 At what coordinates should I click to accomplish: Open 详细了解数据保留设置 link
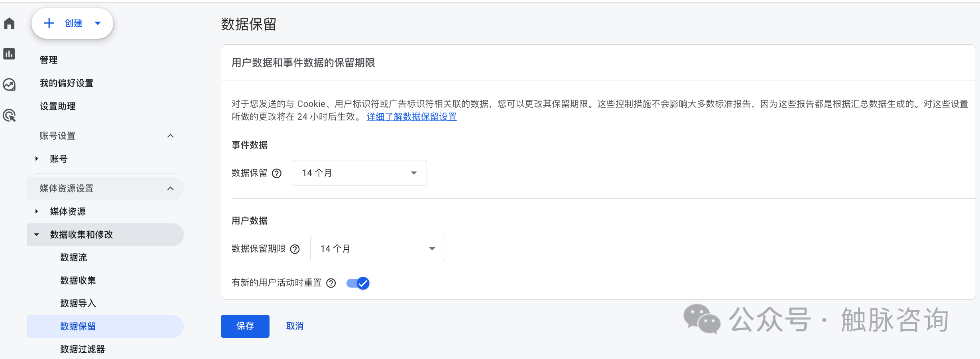[x=411, y=116]
